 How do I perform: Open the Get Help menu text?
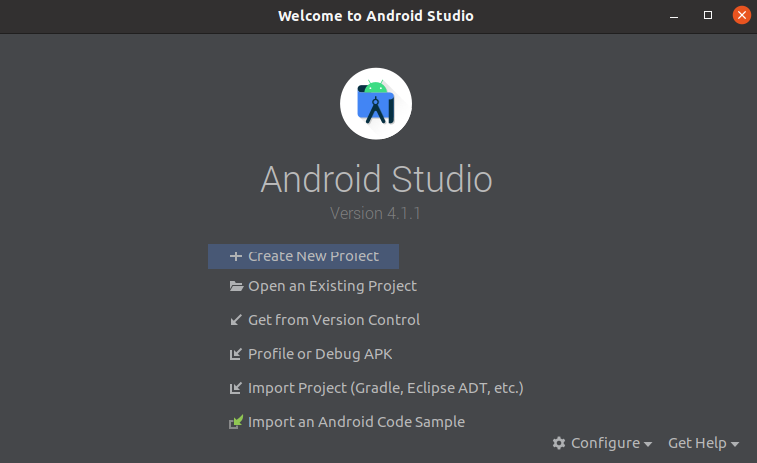coord(697,443)
